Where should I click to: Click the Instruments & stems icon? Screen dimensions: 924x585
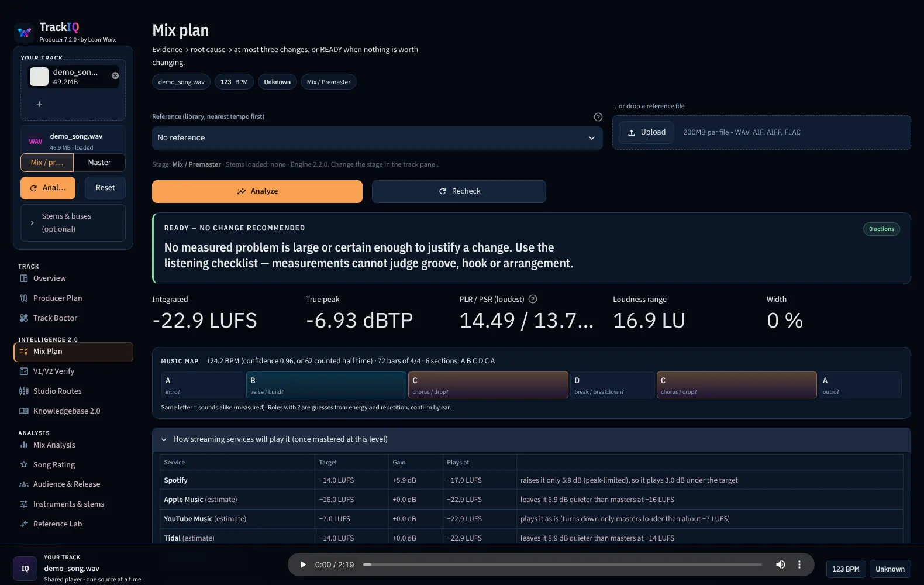[24, 504]
